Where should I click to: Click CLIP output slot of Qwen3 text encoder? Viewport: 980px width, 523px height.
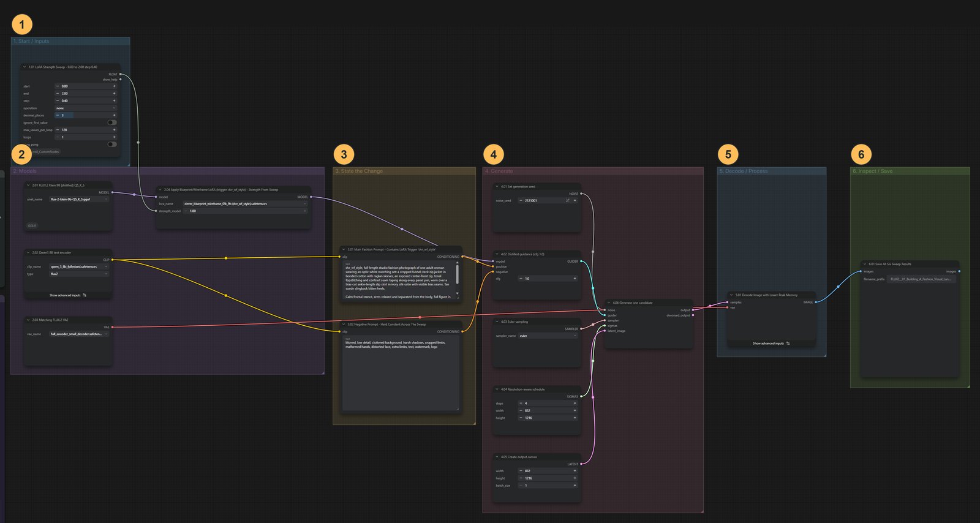[112, 260]
